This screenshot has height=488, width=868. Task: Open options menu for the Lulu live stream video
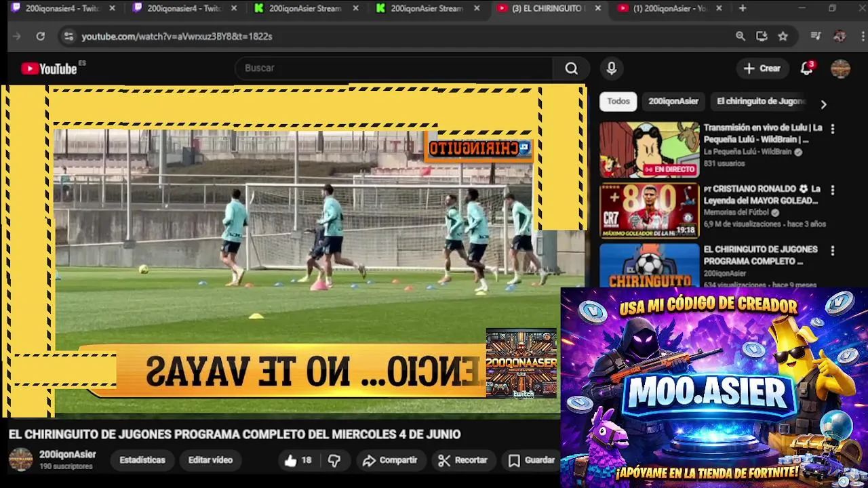[832, 129]
